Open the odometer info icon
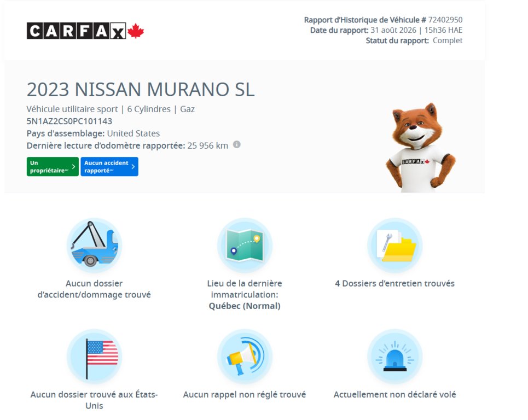Image resolution: width=528 pixels, height=420 pixels. click(x=237, y=144)
